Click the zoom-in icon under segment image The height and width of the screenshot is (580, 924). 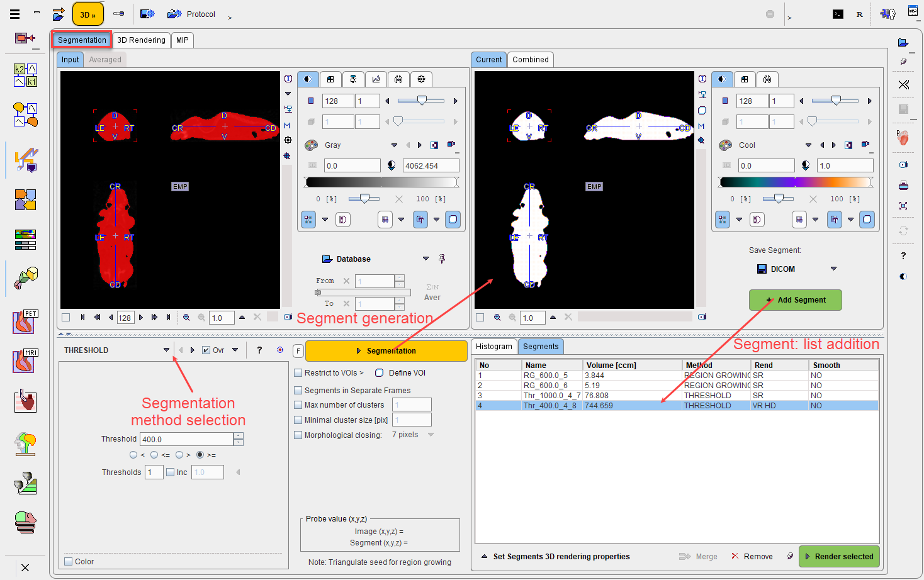(x=497, y=318)
